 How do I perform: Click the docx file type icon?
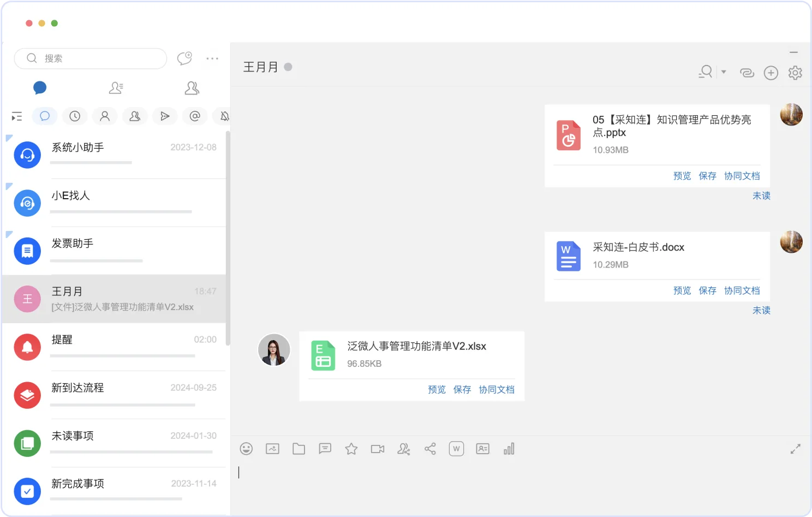(569, 256)
